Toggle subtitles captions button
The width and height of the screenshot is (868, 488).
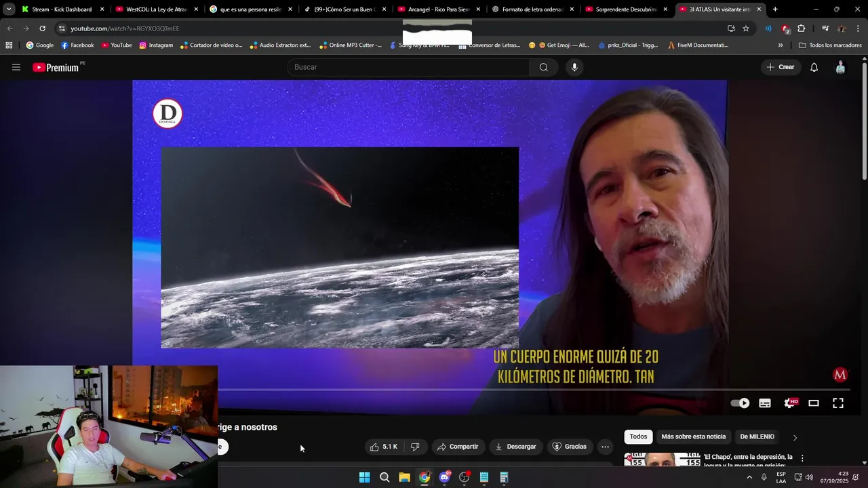coord(765,403)
